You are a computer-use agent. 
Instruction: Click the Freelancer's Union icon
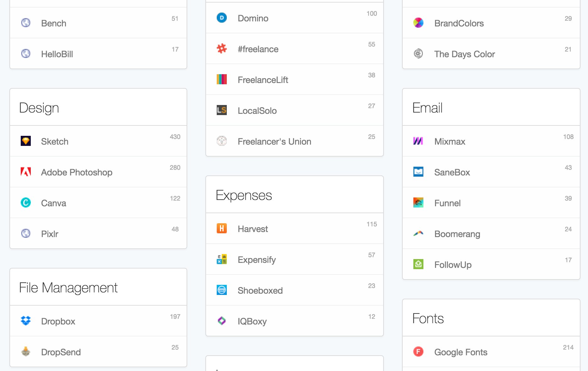[222, 141]
